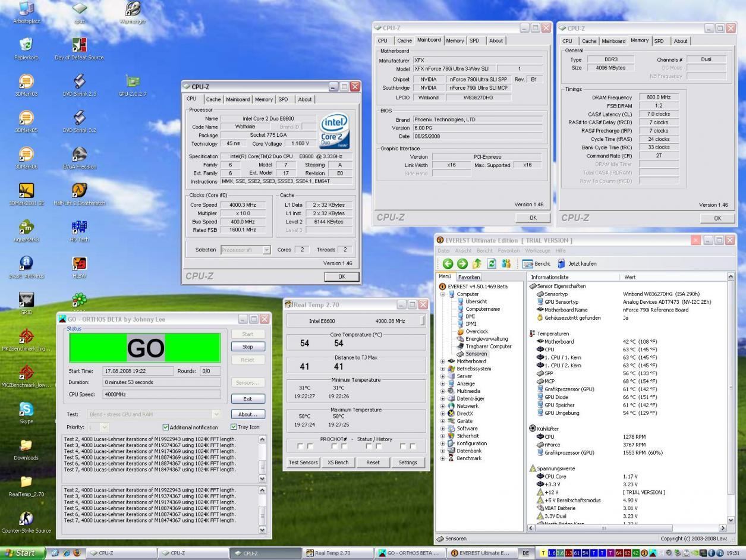Go forward with EVEREST green forward arrow

[x=462, y=263]
